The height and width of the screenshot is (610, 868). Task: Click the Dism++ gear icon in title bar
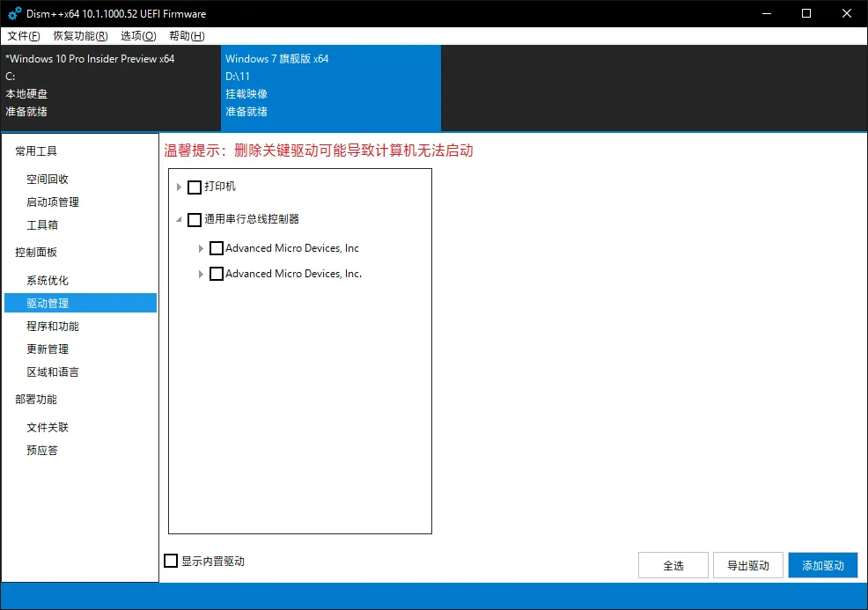point(15,13)
